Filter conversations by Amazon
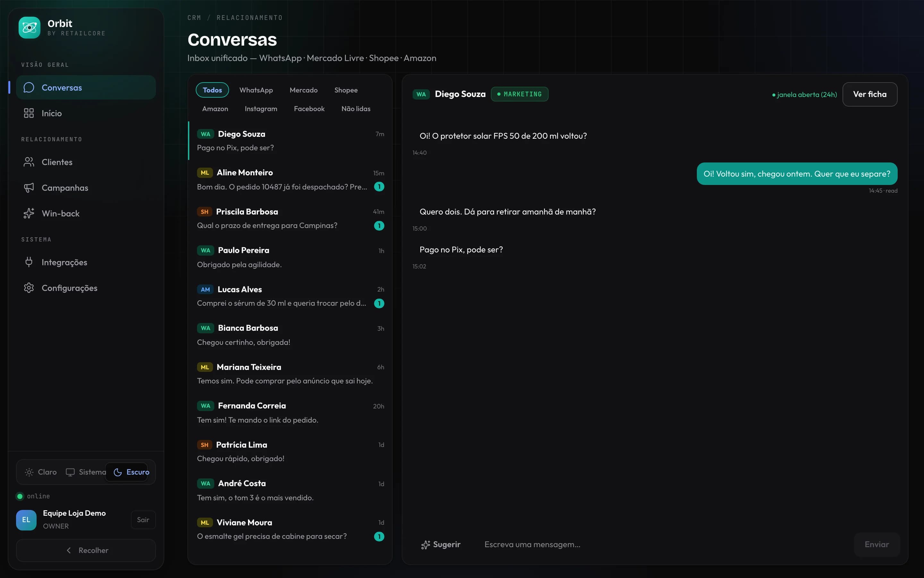924x578 pixels. pyautogui.click(x=215, y=109)
